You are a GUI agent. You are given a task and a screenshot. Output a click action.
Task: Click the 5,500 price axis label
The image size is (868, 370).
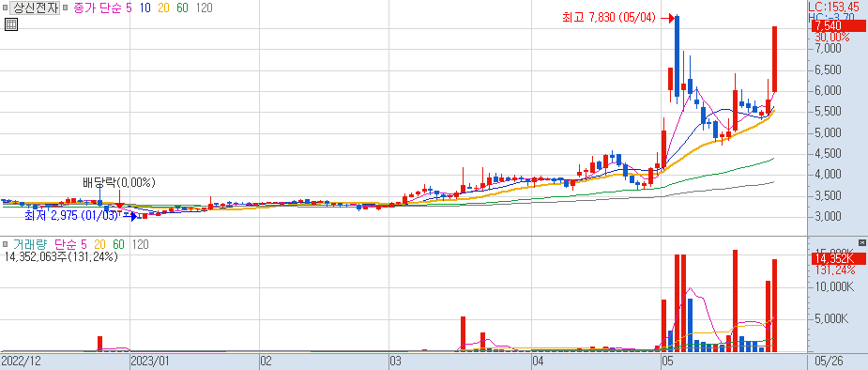click(829, 113)
